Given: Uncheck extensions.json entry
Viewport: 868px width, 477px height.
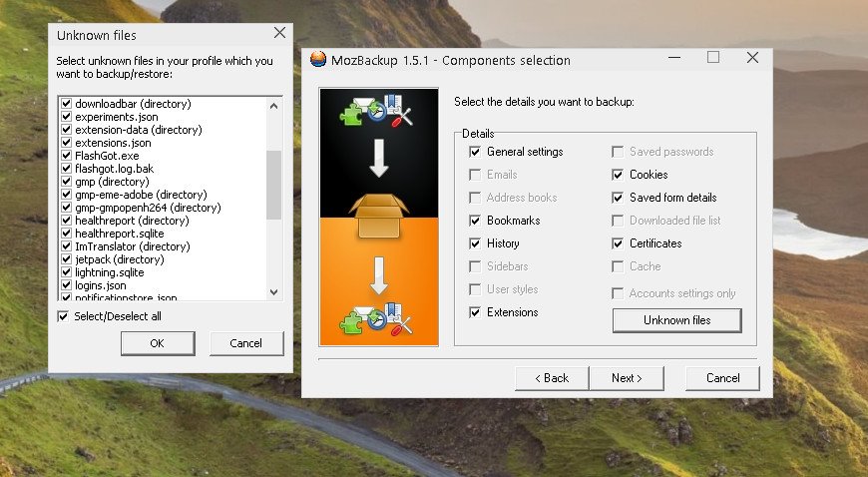Looking at the screenshot, I should (x=67, y=143).
